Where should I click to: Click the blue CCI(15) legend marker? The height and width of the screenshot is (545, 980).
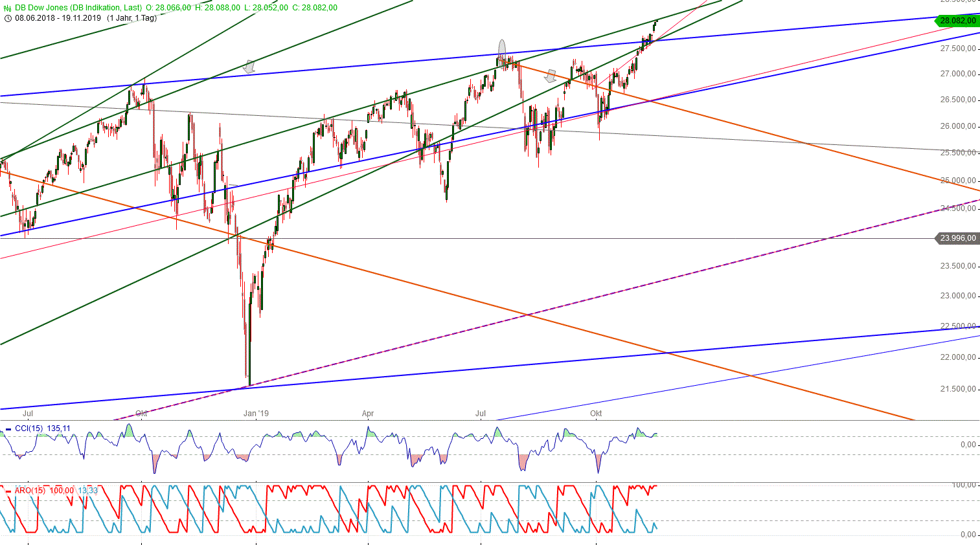pyautogui.click(x=8, y=428)
